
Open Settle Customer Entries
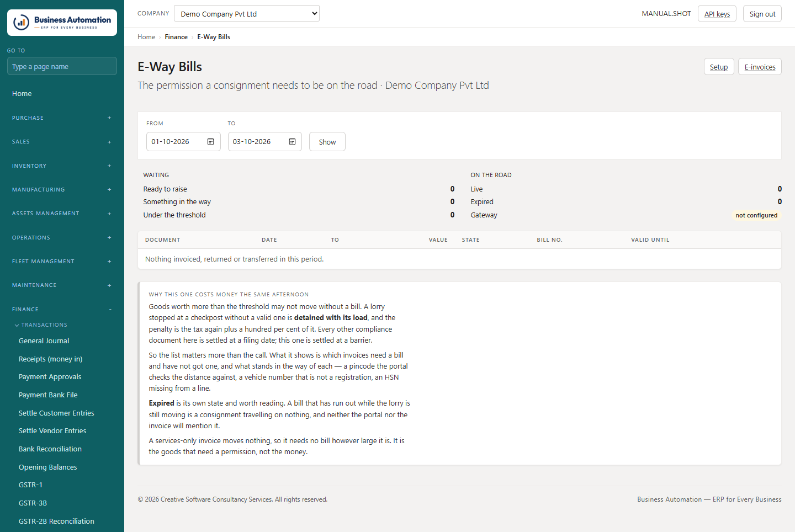56,413
